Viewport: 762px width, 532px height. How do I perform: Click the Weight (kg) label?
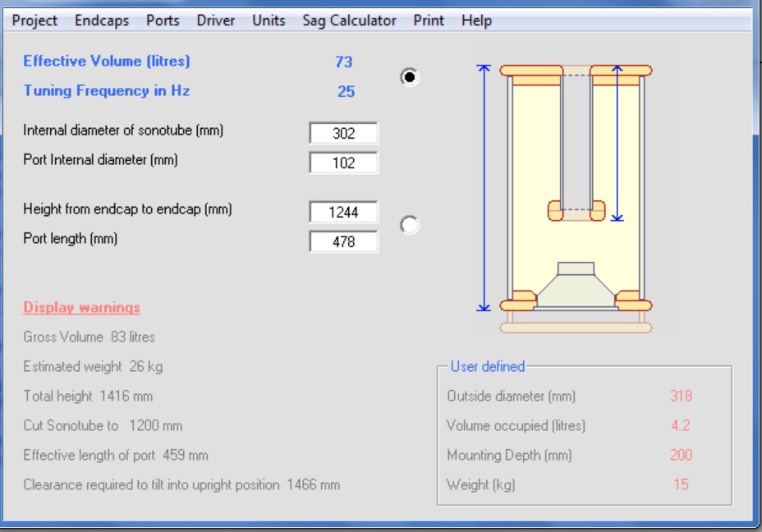tap(480, 485)
